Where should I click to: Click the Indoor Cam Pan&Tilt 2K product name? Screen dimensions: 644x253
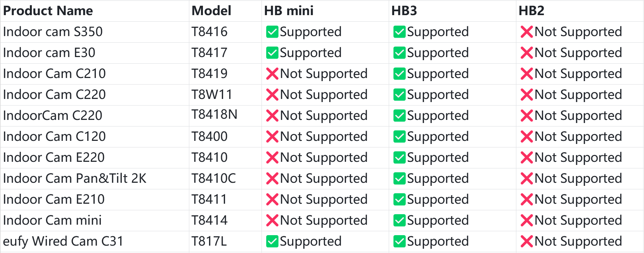75,178
